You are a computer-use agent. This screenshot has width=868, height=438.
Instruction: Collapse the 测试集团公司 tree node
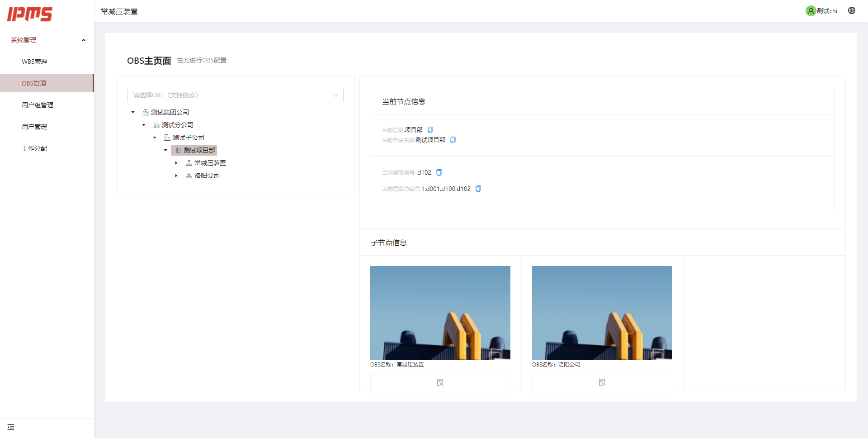point(133,112)
